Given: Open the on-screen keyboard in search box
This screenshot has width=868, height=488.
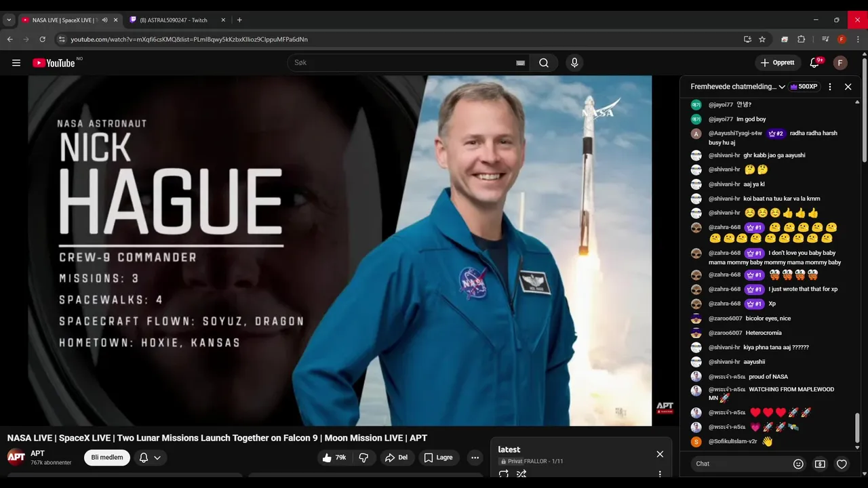Looking at the screenshot, I should pos(520,63).
